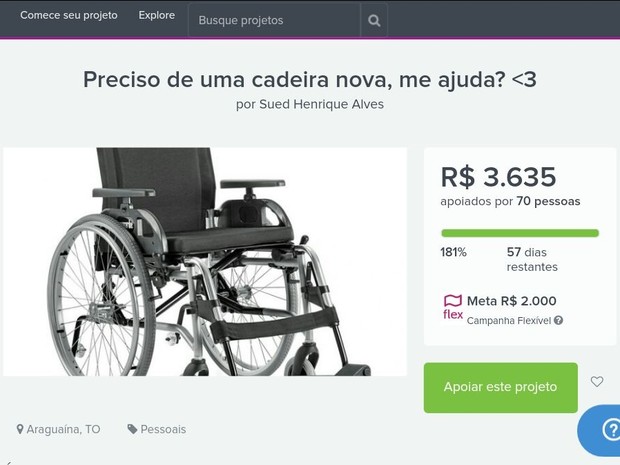Click the Apoiar este projeto button
The image size is (620, 465).
click(x=501, y=388)
